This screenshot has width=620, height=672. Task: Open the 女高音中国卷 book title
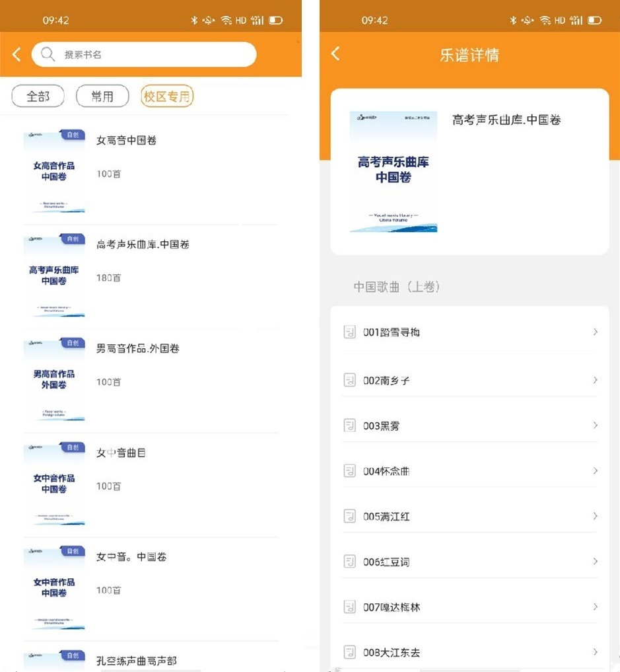coord(126,140)
